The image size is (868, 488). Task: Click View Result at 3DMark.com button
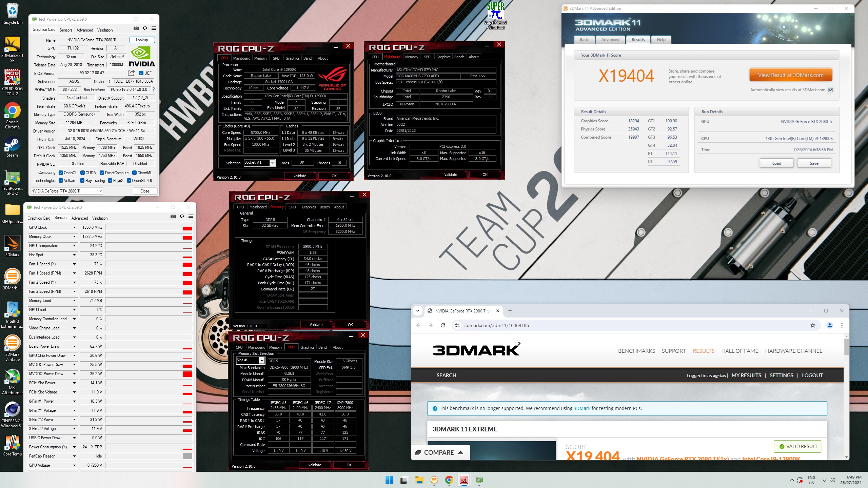coord(791,75)
